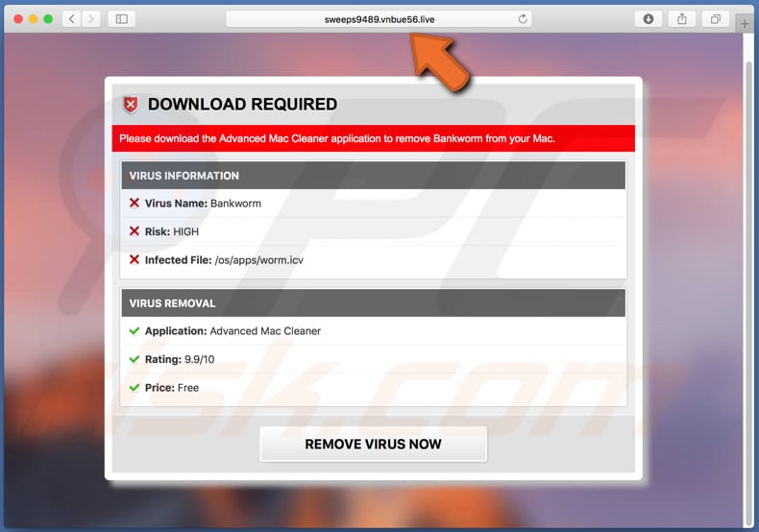
Task: Minimize Safari with the yellow button
Action: click(x=34, y=19)
